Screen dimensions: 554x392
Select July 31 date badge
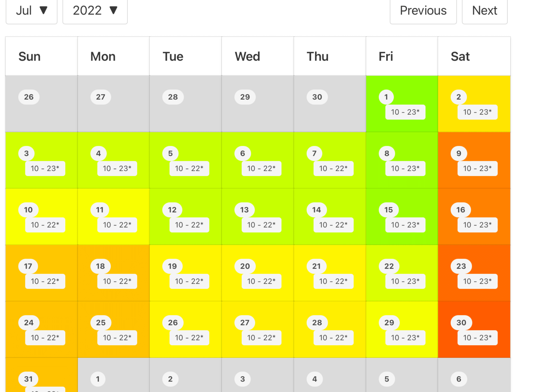tap(28, 379)
